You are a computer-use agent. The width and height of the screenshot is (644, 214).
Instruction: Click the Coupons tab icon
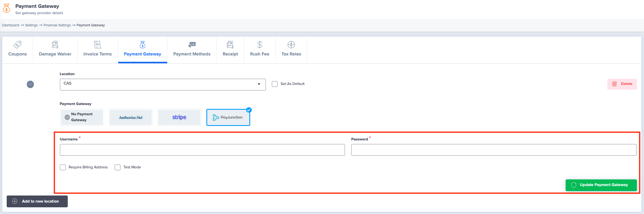coord(18,44)
